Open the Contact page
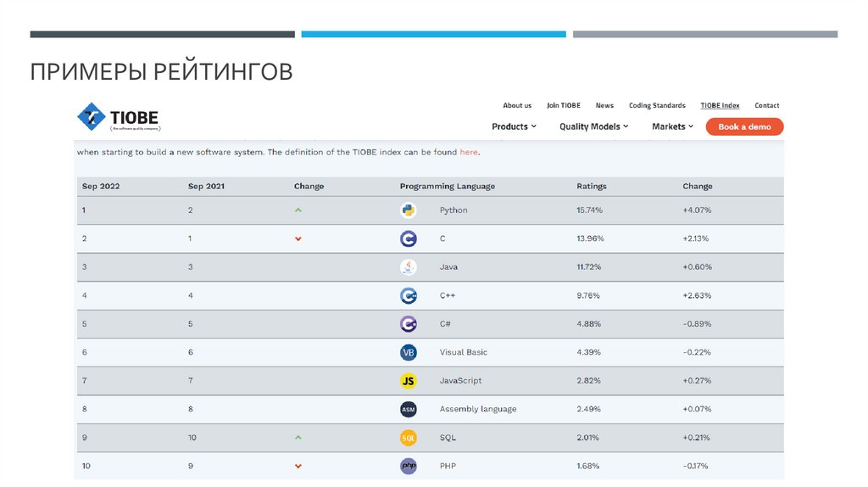 point(766,105)
